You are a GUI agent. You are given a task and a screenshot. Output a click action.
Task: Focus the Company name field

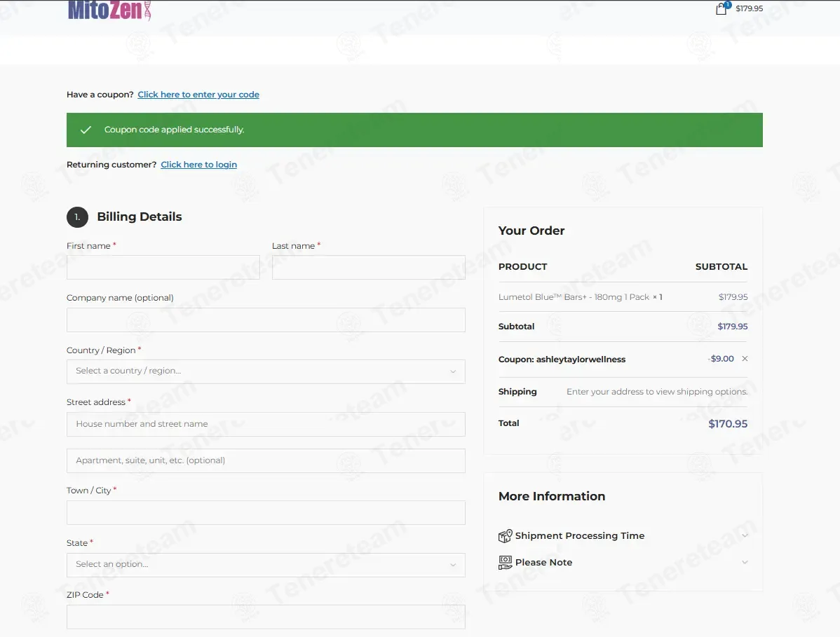(266, 320)
